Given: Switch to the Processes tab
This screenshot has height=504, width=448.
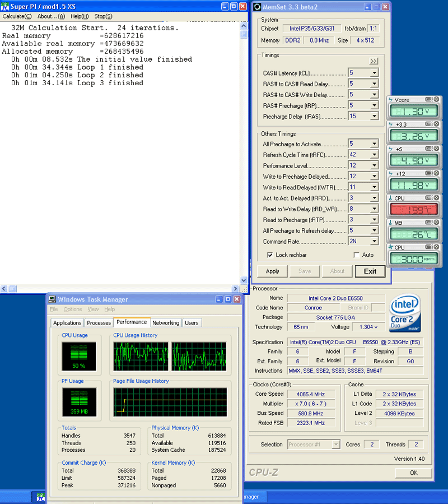Looking at the screenshot, I should (x=99, y=323).
